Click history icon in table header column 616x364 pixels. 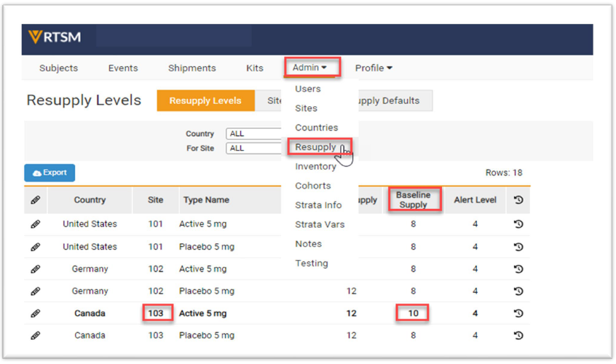click(518, 200)
